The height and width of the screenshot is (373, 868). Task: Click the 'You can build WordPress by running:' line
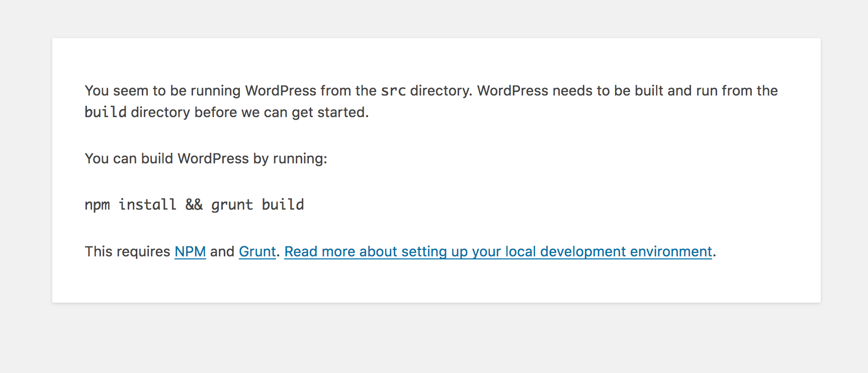tap(206, 158)
